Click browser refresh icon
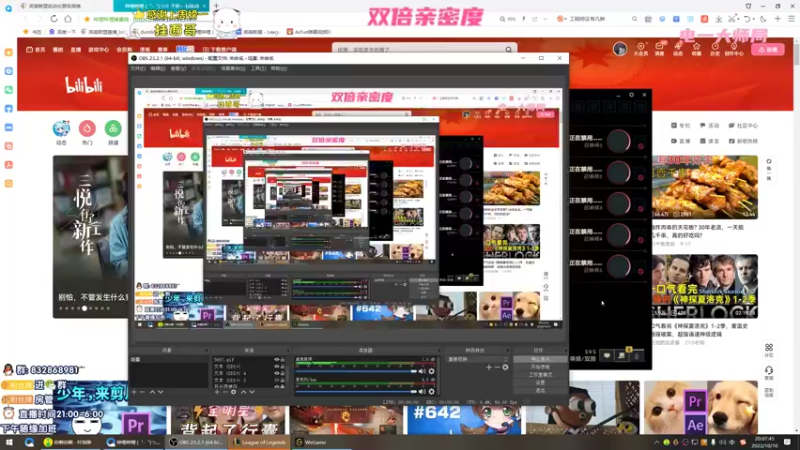Screen dimensions: 800x450 click(54, 19)
